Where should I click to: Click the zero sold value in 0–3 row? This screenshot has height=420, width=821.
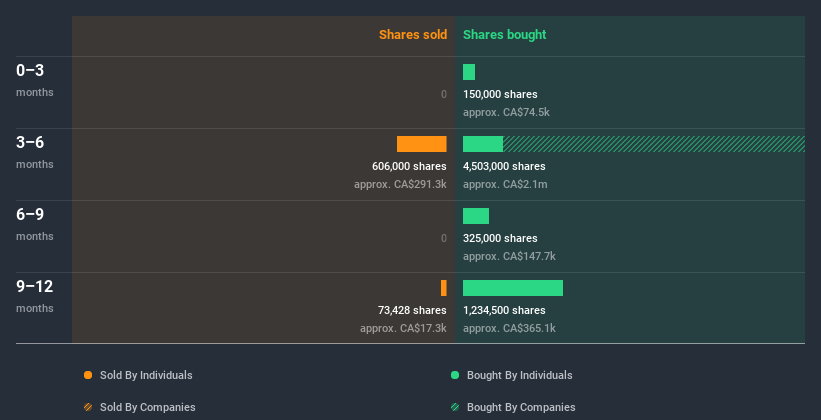tap(444, 95)
